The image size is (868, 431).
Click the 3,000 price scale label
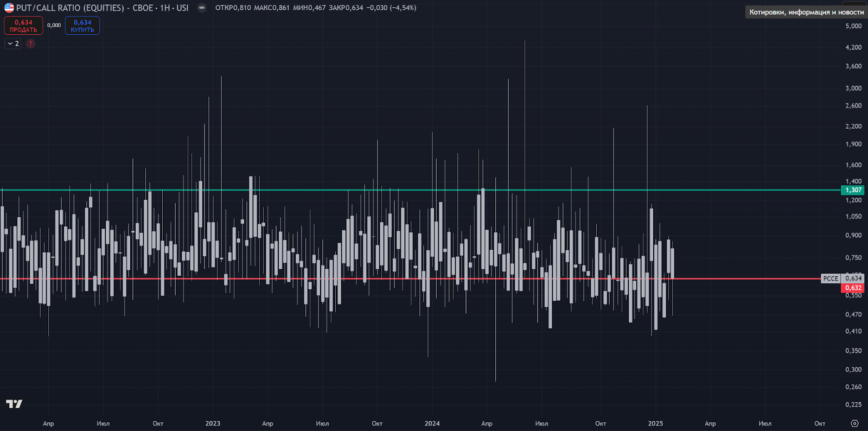853,88
